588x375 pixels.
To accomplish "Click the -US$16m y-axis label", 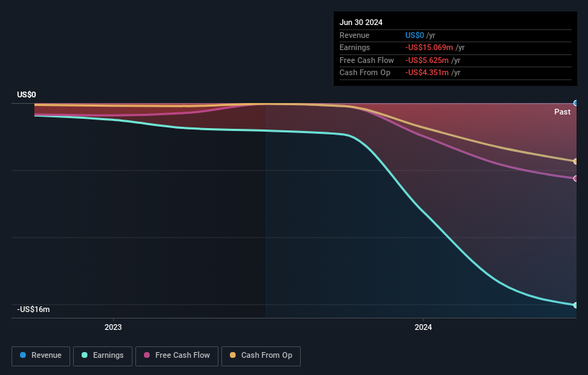I will pos(33,309).
